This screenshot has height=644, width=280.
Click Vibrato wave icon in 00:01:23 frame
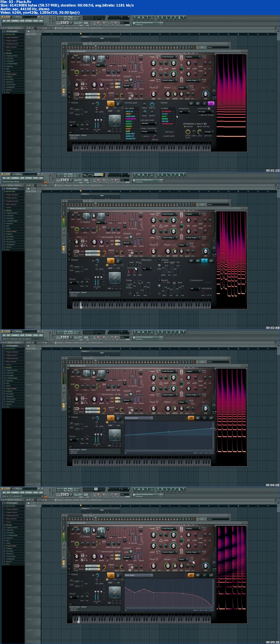tap(111, 96)
